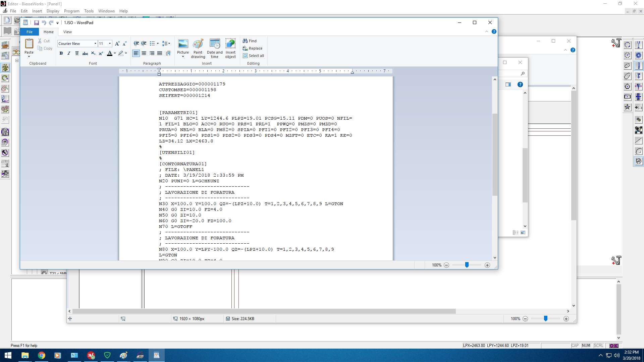Click the Increase indent icon

tap(144, 44)
